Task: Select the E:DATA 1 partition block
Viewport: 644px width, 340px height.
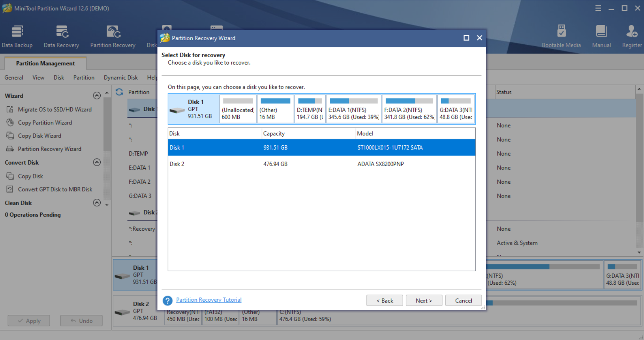Action: 354,109
